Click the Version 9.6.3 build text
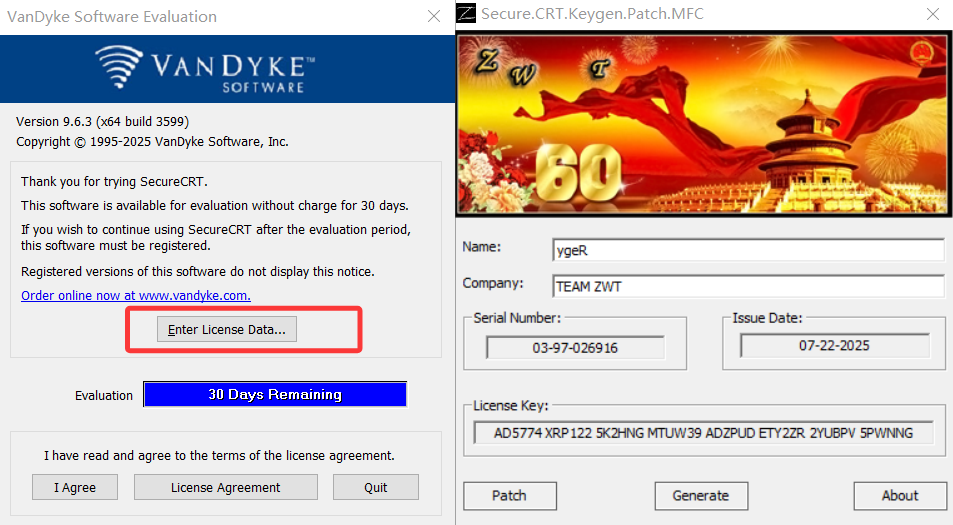Screen dimensions: 953x525 [103, 122]
